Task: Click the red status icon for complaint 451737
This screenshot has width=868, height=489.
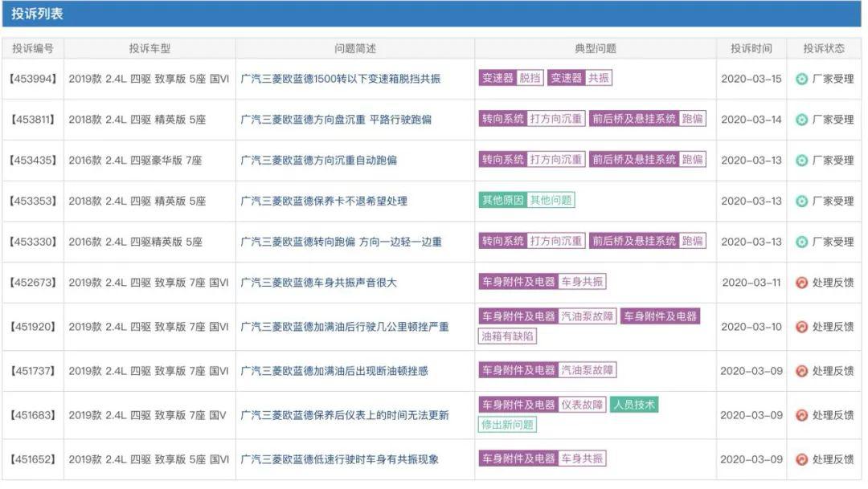Action: point(800,371)
